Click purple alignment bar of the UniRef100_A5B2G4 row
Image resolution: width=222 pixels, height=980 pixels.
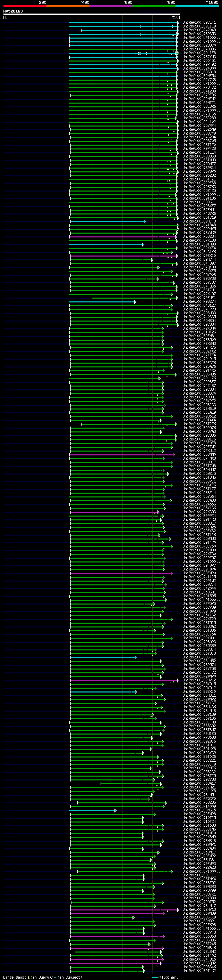tap(123, 237)
